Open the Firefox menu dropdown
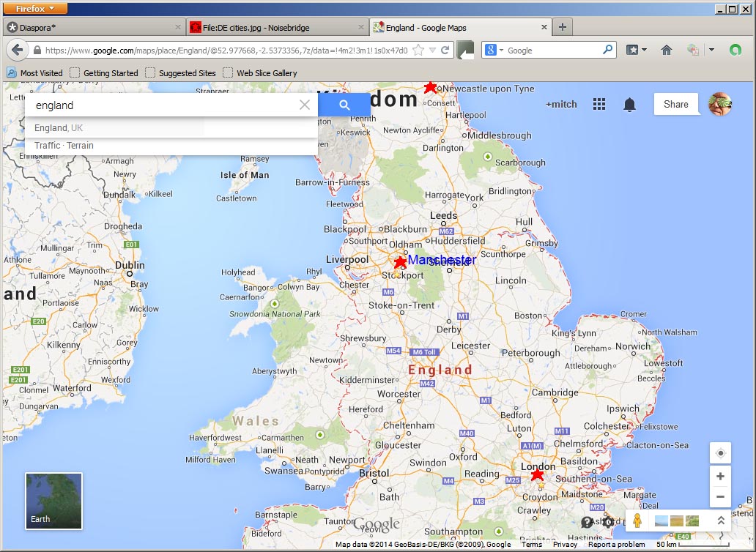 [x=36, y=9]
